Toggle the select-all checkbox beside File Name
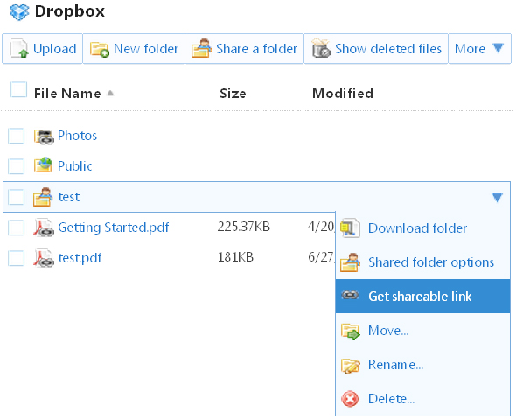Screen dimensions: 516x420 click(18, 90)
